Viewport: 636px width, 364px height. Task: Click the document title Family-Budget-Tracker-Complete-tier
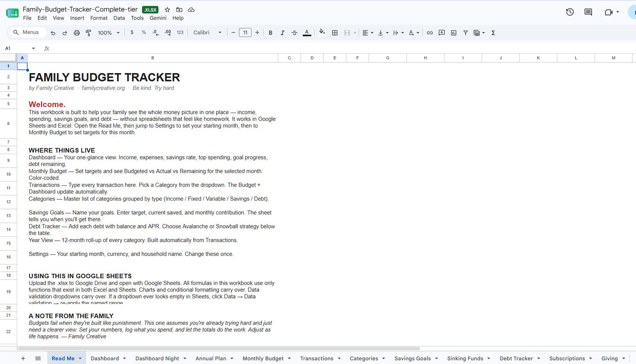click(x=80, y=9)
